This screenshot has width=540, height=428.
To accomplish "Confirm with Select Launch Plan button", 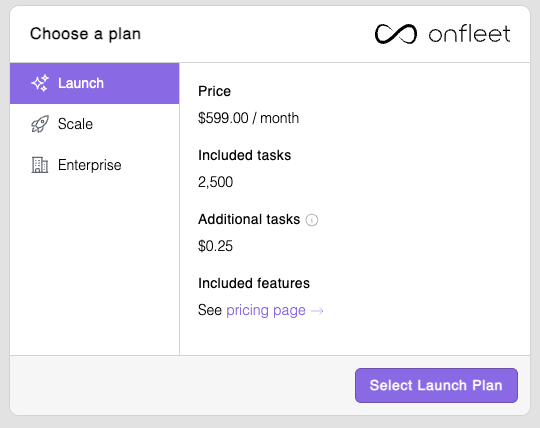I will [x=436, y=385].
